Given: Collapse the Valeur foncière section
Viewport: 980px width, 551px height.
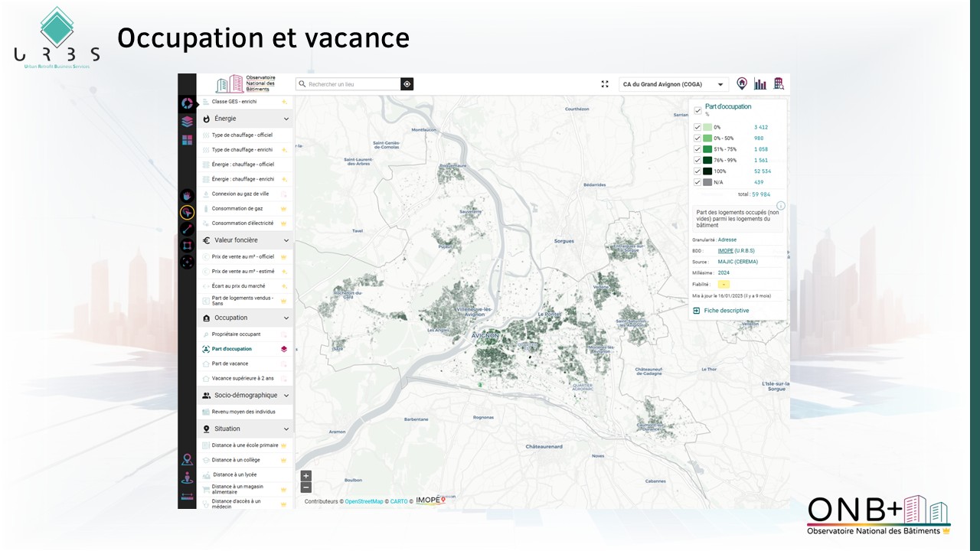Looking at the screenshot, I should point(286,240).
